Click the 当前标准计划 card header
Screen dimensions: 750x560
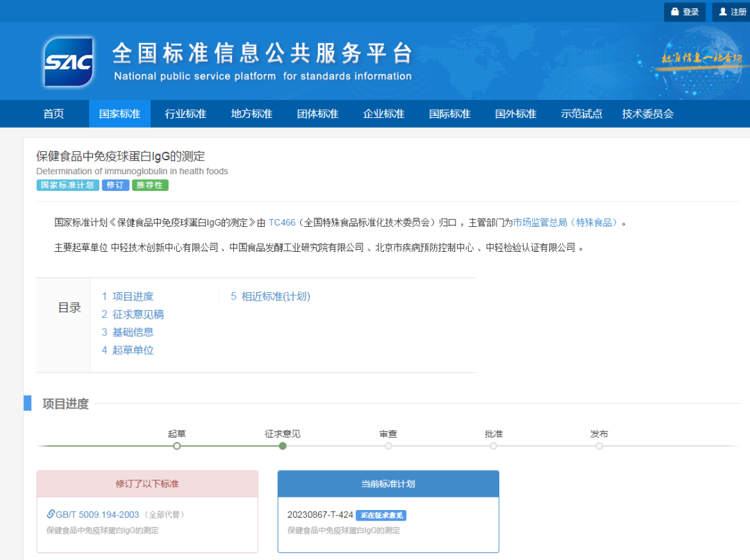pos(388,484)
